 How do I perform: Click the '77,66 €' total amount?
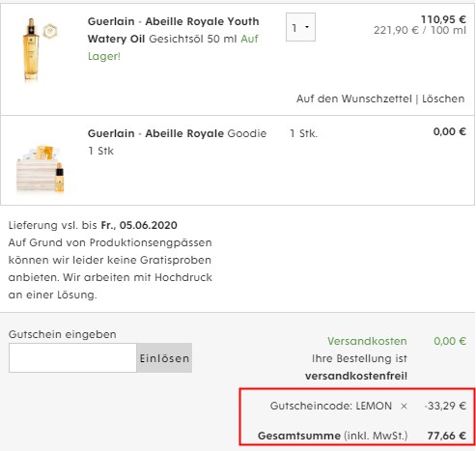point(447,436)
